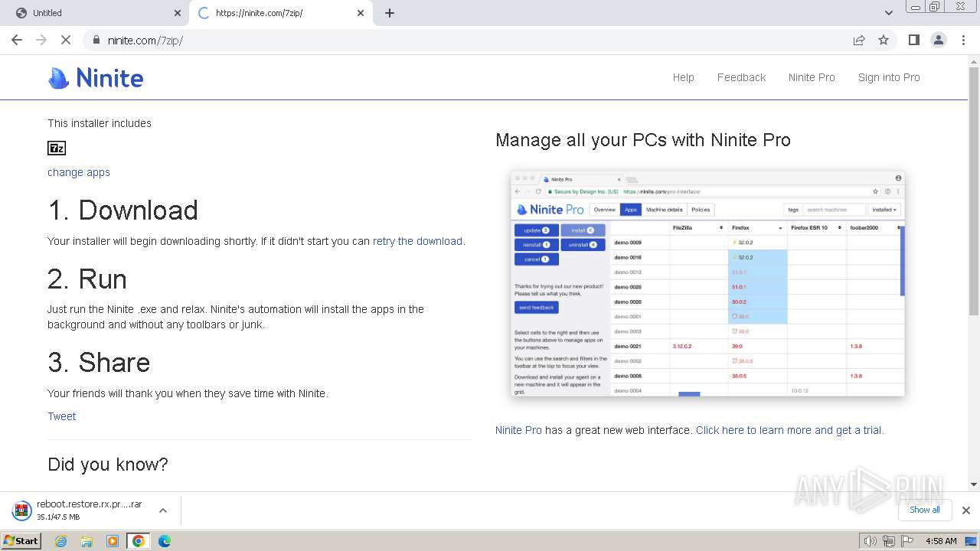View site information lock icon
The width and height of the screenshot is (980, 551).
pyautogui.click(x=96, y=40)
